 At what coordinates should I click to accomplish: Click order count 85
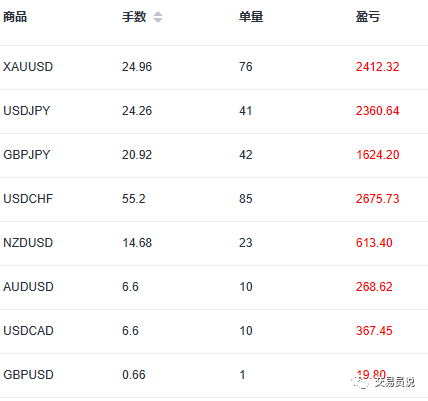(x=246, y=199)
